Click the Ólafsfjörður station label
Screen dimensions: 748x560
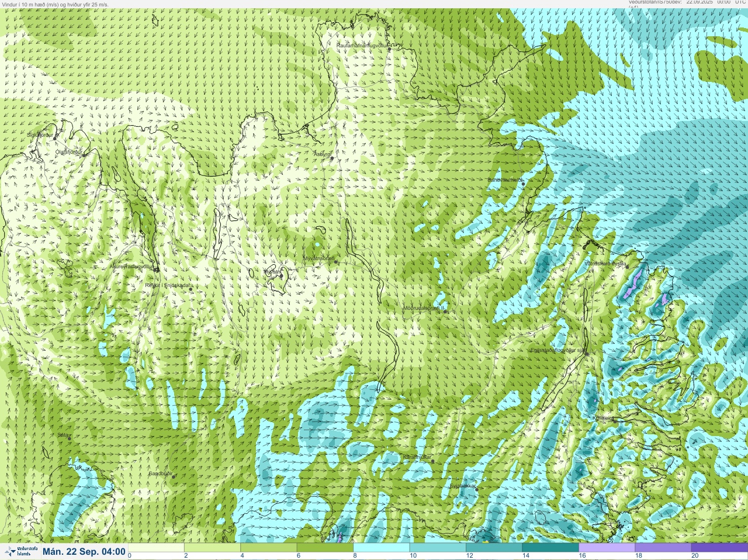coord(68,152)
